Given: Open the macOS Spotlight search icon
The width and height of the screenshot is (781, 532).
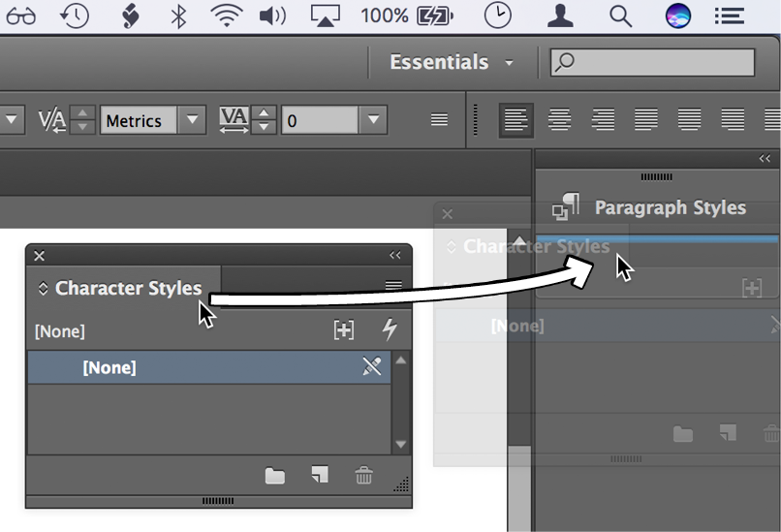Looking at the screenshot, I should [620, 16].
